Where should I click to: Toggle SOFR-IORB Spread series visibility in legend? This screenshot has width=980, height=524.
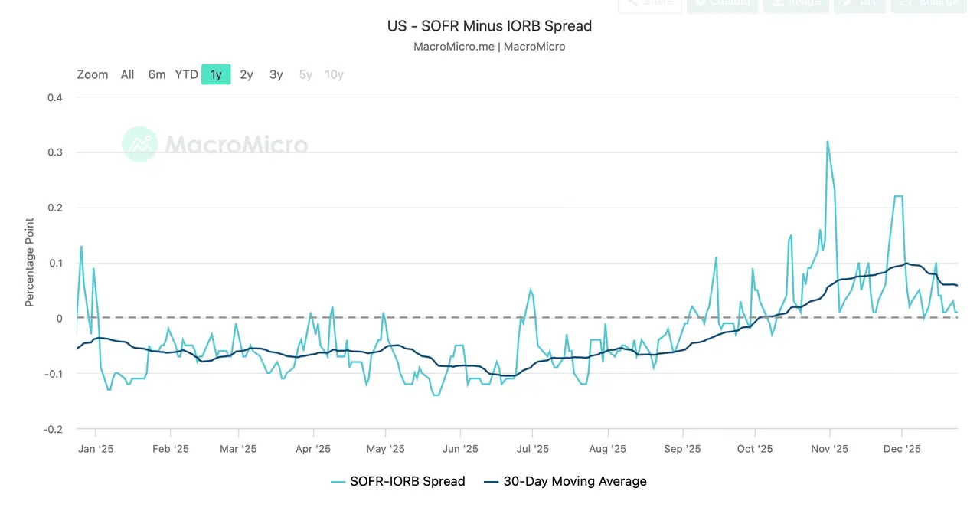click(407, 482)
